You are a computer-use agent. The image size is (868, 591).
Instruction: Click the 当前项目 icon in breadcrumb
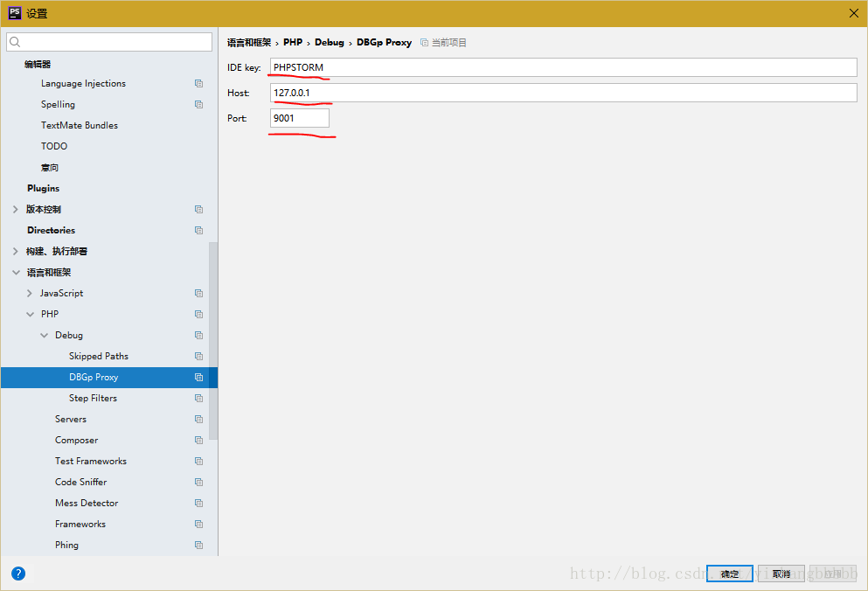[x=424, y=43]
